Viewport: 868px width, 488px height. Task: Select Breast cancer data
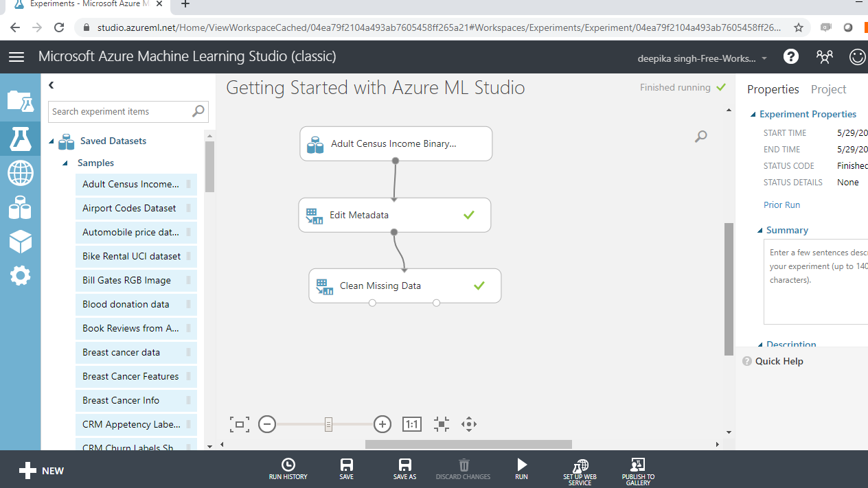[x=136, y=352]
